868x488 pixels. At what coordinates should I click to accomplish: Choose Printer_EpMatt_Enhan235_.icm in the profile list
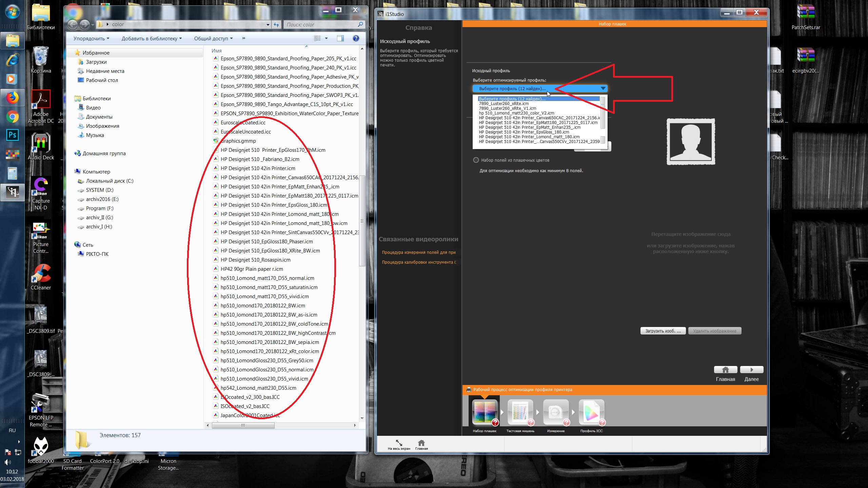tap(530, 127)
